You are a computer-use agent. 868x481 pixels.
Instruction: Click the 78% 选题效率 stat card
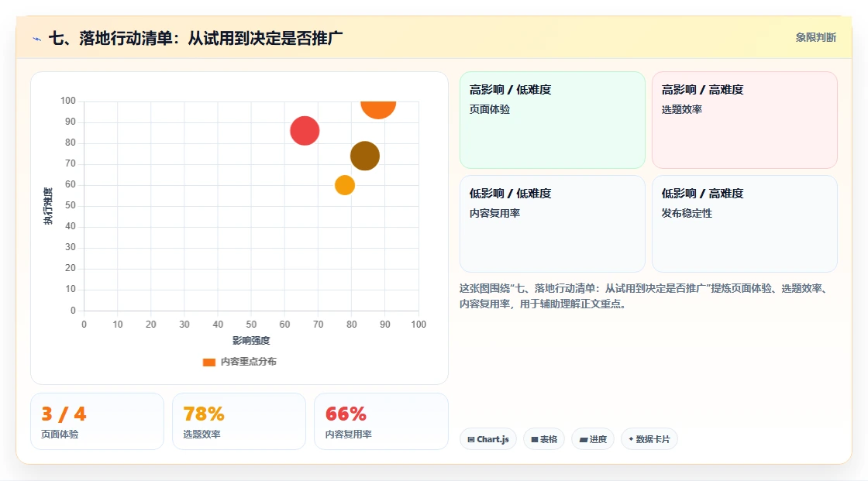(239, 421)
